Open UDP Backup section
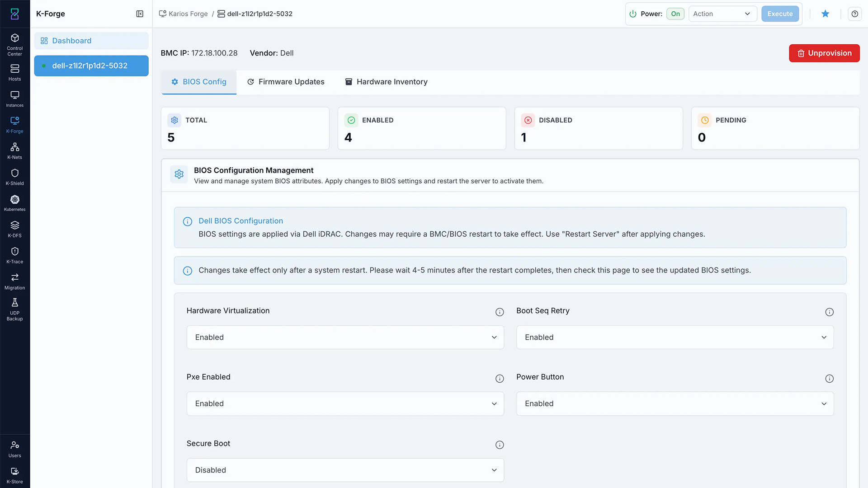 tap(15, 310)
